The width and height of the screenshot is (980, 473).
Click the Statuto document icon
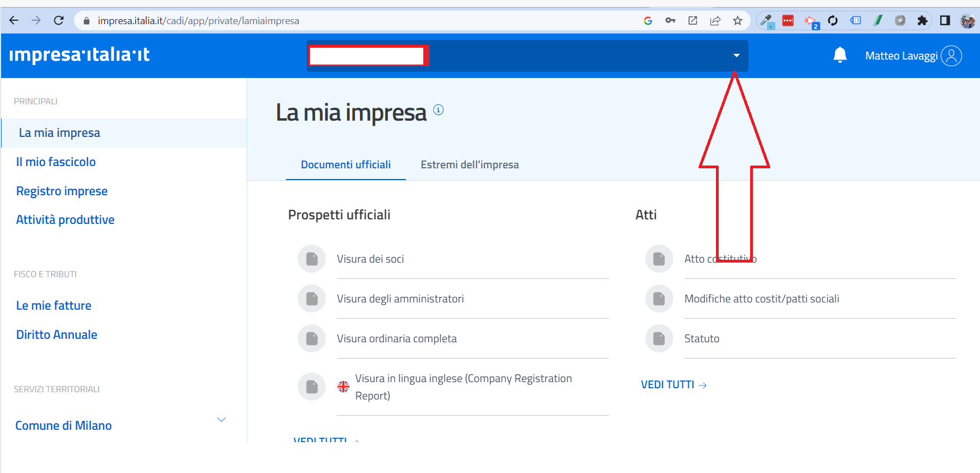coord(659,338)
